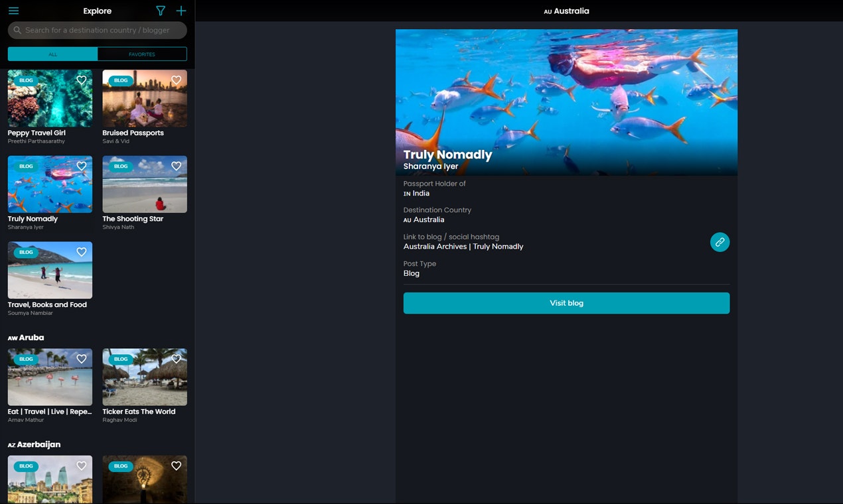Click the destination search input field
The height and width of the screenshot is (504, 843).
(x=97, y=30)
